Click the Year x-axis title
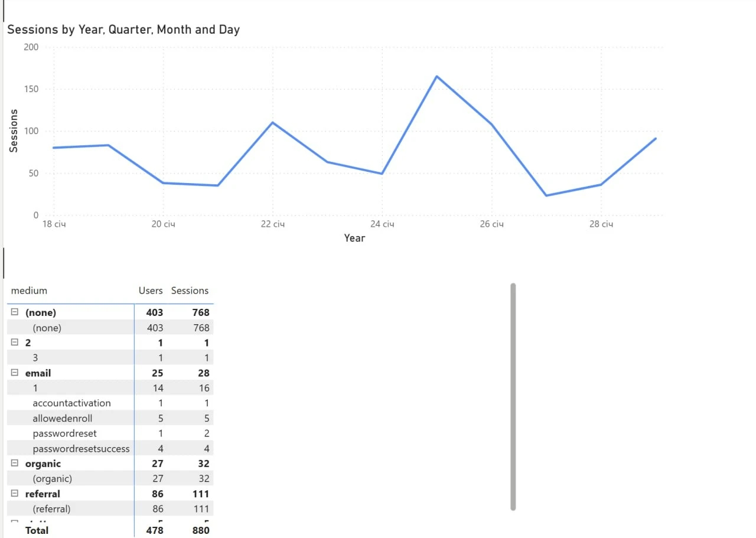756x538 pixels. [354, 238]
